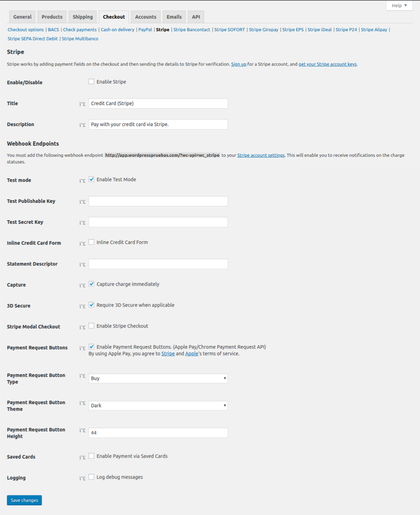Open the Payment Request Button Theme dropdown

coord(158,405)
